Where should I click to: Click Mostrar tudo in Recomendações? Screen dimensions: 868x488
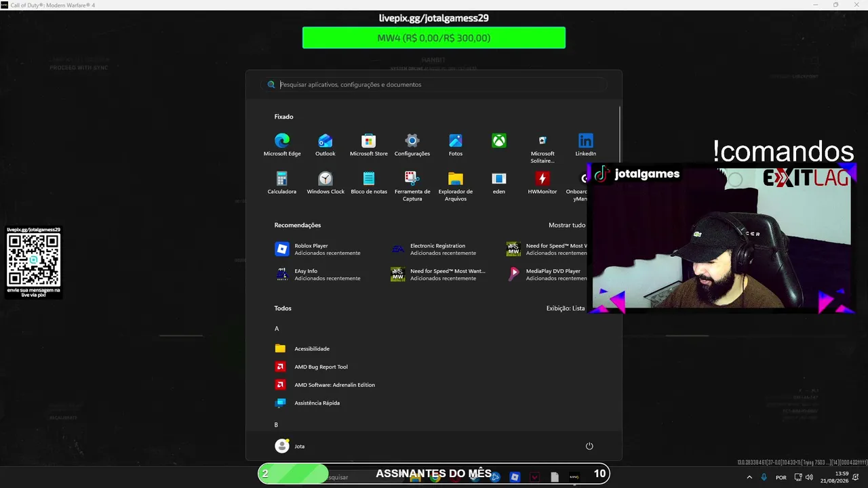coord(567,225)
